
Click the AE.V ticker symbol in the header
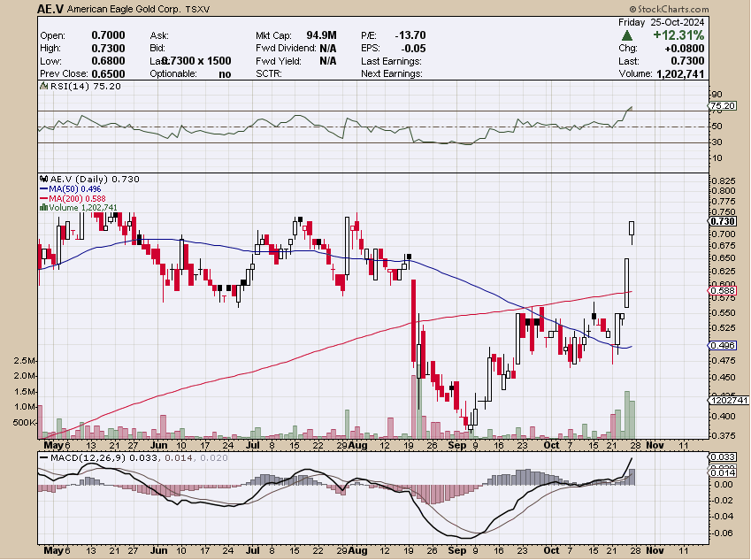pos(50,9)
